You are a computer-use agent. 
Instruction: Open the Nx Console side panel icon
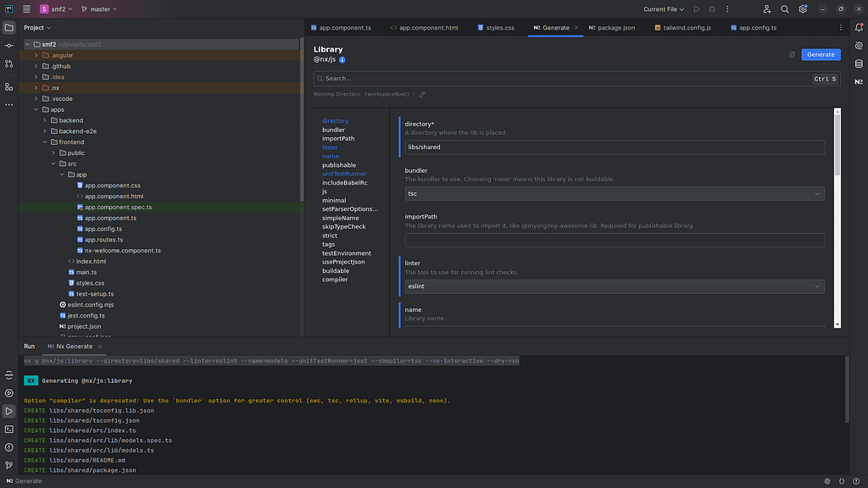click(x=859, y=82)
